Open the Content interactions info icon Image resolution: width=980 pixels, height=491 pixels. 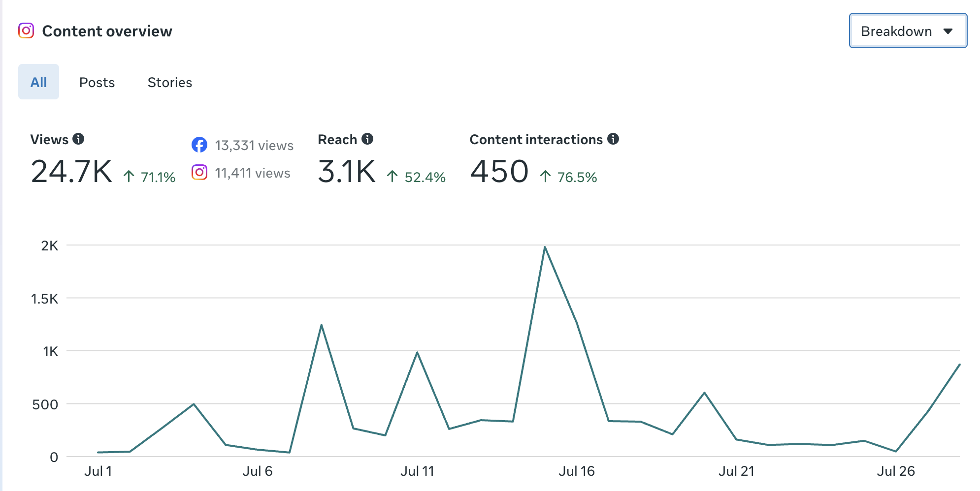pos(613,139)
